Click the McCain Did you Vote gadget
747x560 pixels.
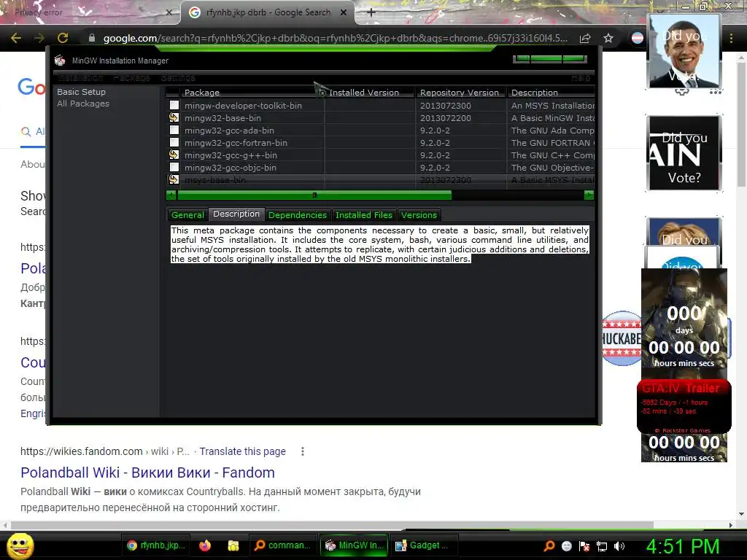(x=684, y=153)
